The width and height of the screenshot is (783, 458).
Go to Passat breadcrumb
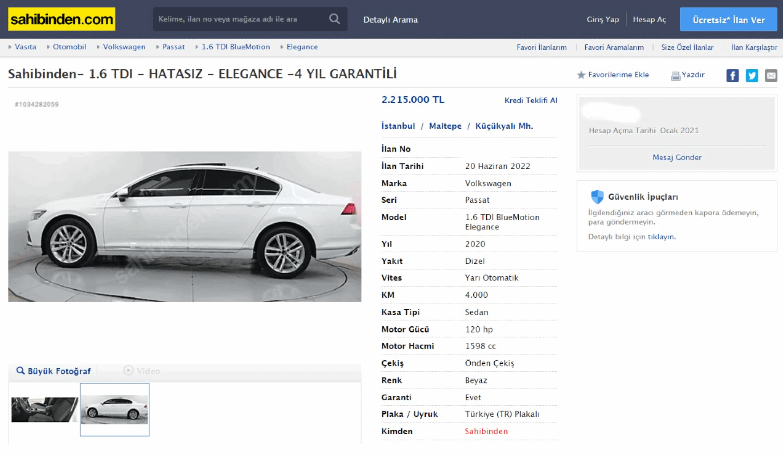173,47
